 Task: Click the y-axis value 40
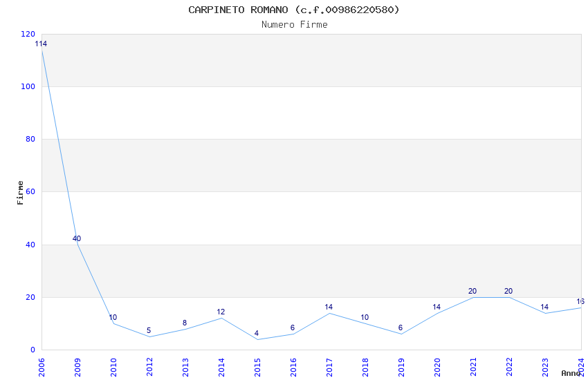30,245
